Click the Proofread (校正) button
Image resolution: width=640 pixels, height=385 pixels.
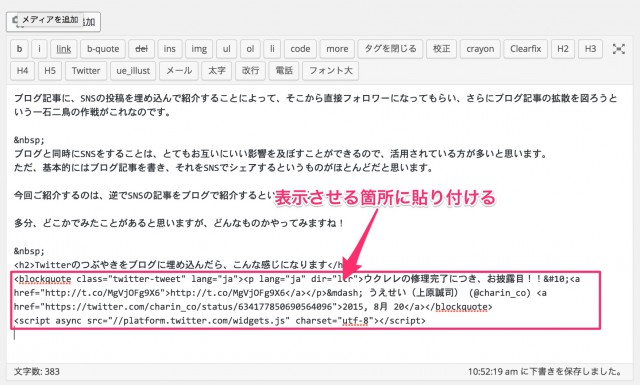coord(441,49)
